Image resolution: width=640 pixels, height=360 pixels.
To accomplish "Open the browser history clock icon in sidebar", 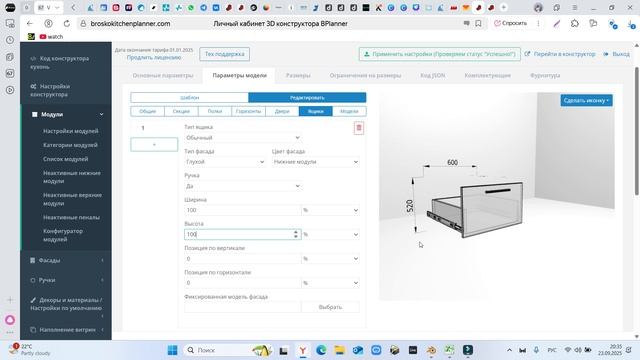I will point(10,40).
